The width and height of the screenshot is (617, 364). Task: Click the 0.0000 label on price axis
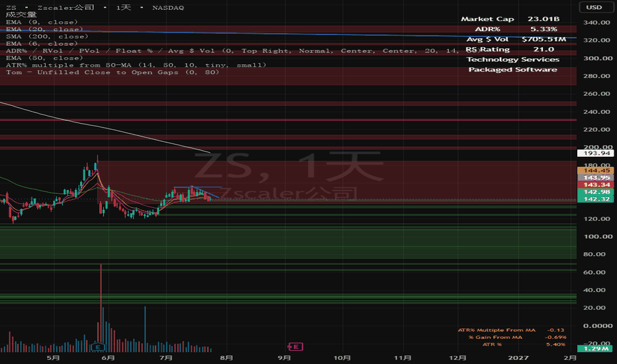tap(598, 326)
